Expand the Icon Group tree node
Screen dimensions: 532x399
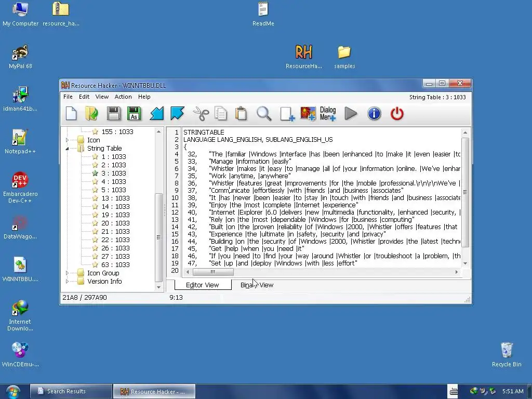(x=67, y=273)
